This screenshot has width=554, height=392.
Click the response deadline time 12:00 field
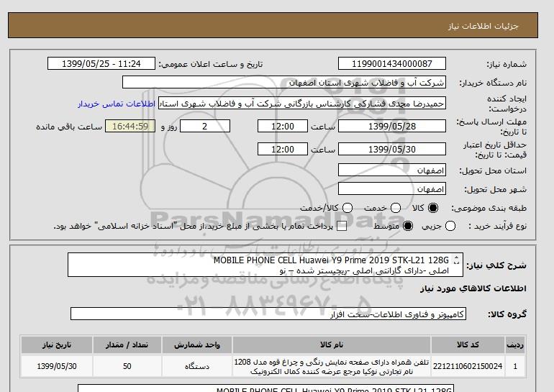coord(283,126)
